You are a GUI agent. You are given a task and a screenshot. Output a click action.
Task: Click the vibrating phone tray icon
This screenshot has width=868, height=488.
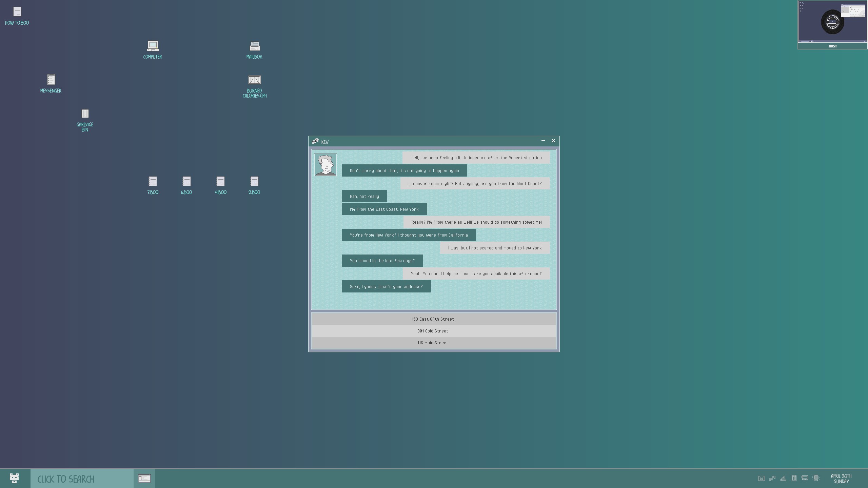[816, 478]
